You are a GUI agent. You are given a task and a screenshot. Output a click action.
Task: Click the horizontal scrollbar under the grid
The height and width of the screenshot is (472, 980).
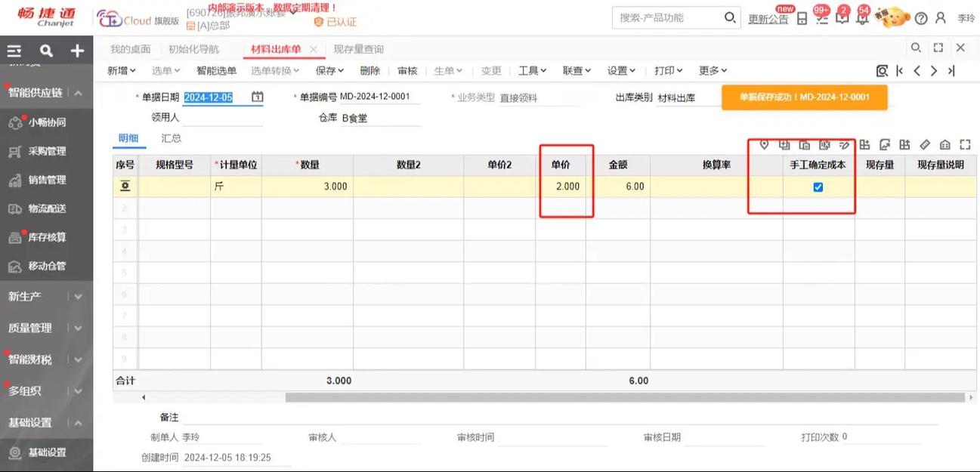(x=625, y=397)
